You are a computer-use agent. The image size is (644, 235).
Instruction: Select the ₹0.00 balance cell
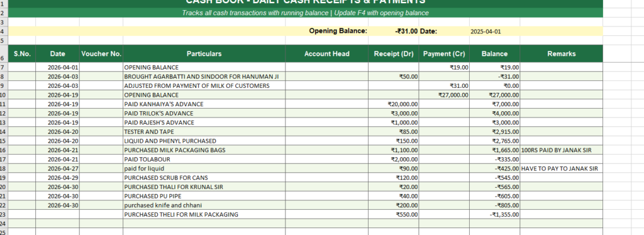click(x=494, y=85)
